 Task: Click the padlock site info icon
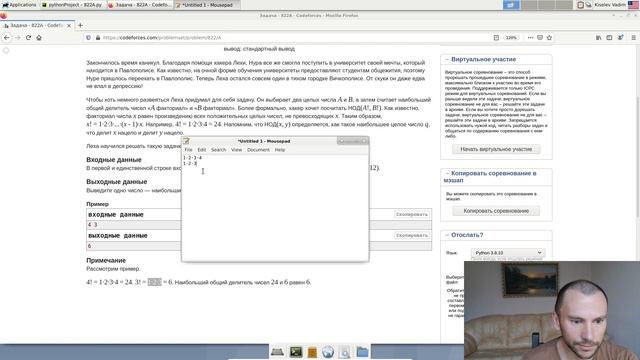point(98,38)
